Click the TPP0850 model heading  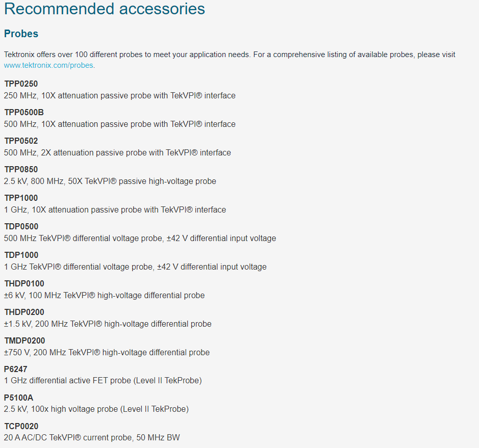(x=21, y=169)
